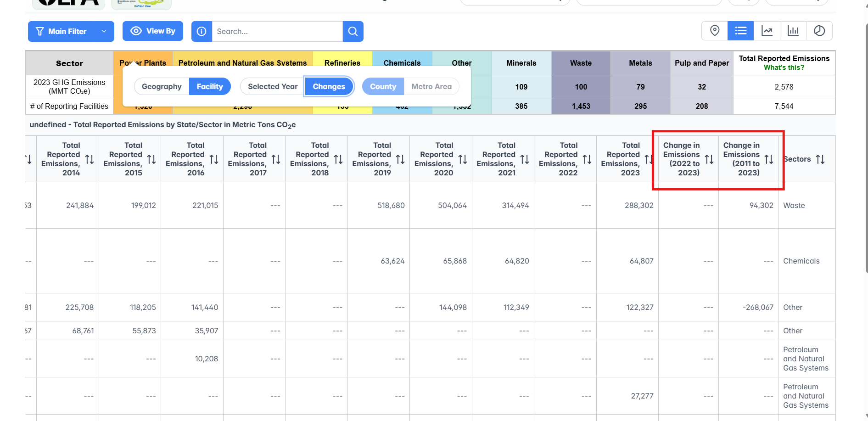Switch to Metro Area option
Image resolution: width=868 pixels, height=421 pixels.
pos(431,86)
